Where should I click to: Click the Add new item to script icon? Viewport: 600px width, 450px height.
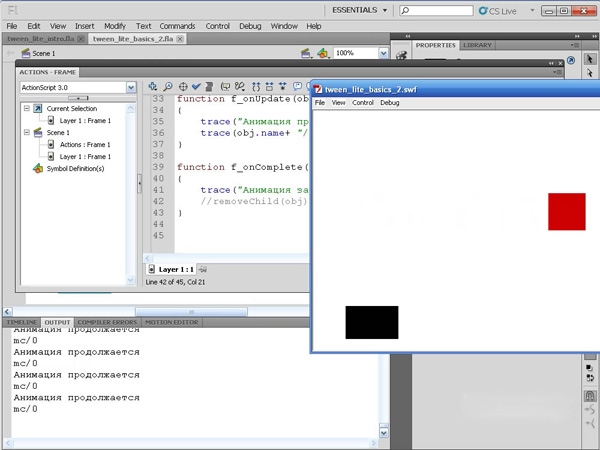pyautogui.click(x=153, y=87)
